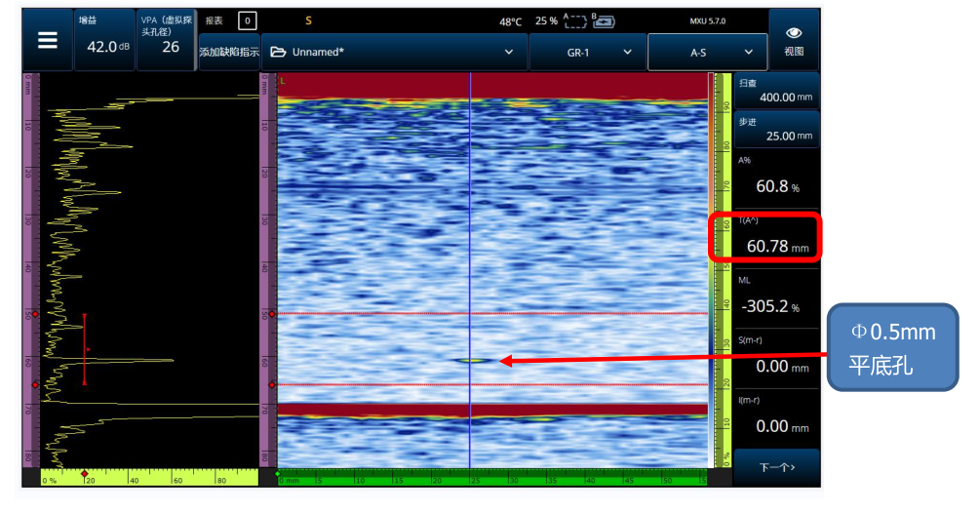This screenshot has width=980, height=513.
Task: Select the gain 42.0 dB field
Action: [104, 40]
